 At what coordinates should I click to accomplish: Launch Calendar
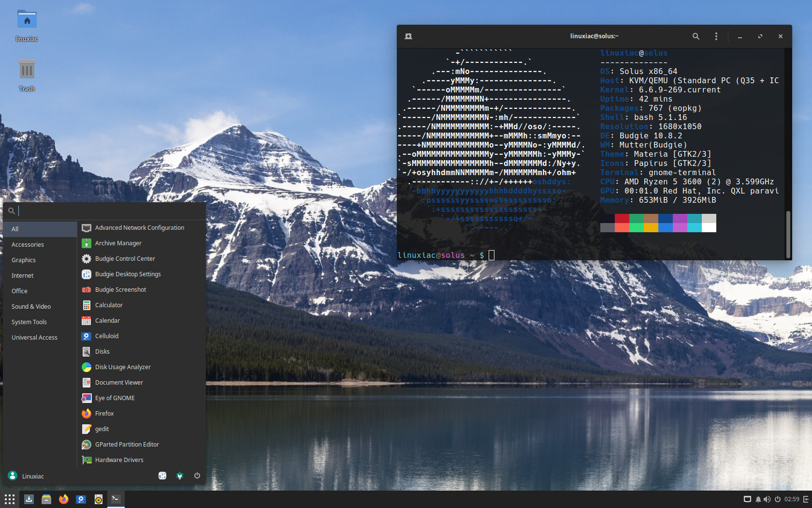(142, 320)
